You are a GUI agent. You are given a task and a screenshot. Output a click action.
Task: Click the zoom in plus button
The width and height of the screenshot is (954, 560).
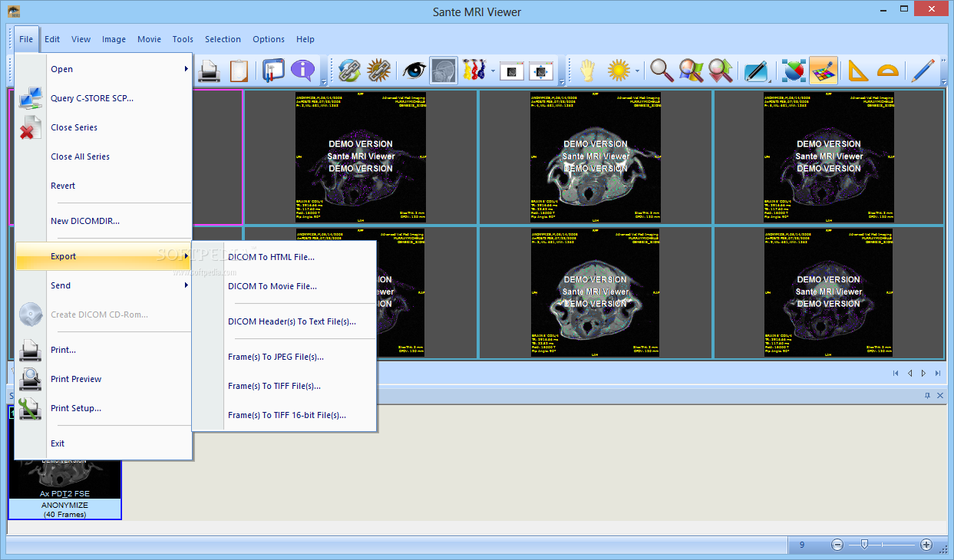(x=926, y=545)
